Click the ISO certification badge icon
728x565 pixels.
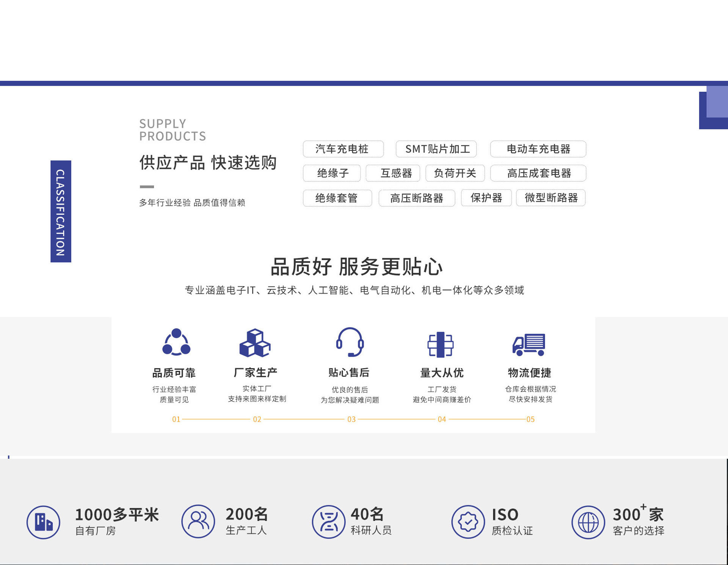tap(468, 522)
